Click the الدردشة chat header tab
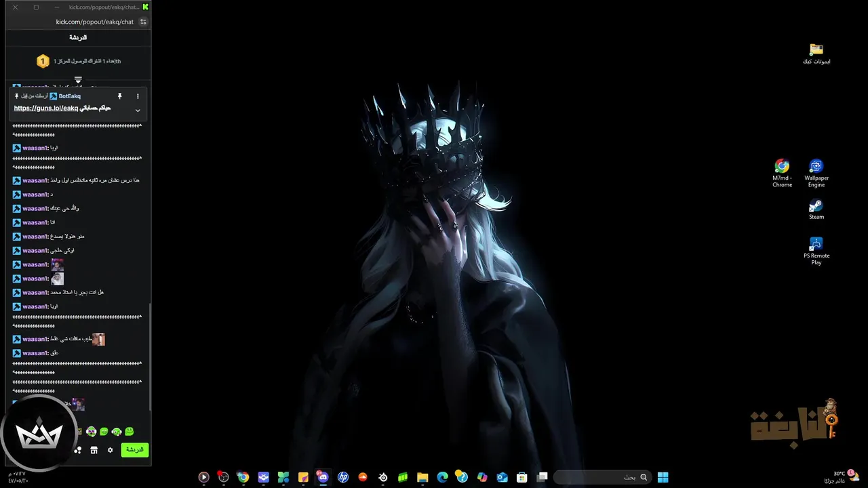This screenshot has height=488, width=868. point(78,37)
